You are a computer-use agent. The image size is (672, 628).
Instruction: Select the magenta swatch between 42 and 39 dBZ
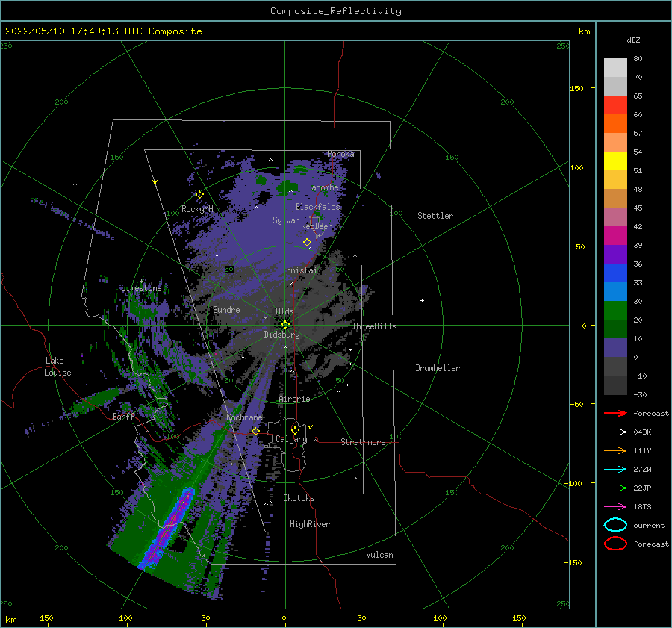tap(615, 235)
